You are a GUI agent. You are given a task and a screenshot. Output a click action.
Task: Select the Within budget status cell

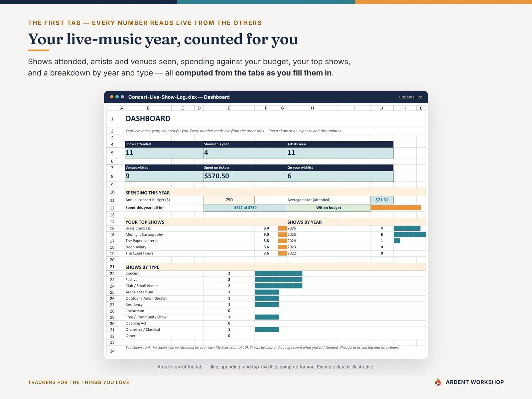(329, 208)
